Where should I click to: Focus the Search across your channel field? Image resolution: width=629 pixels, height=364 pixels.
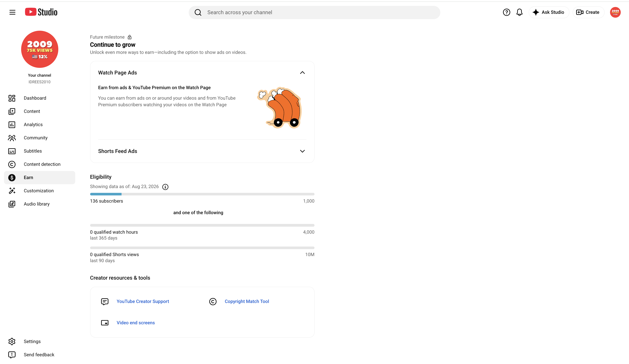314,13
